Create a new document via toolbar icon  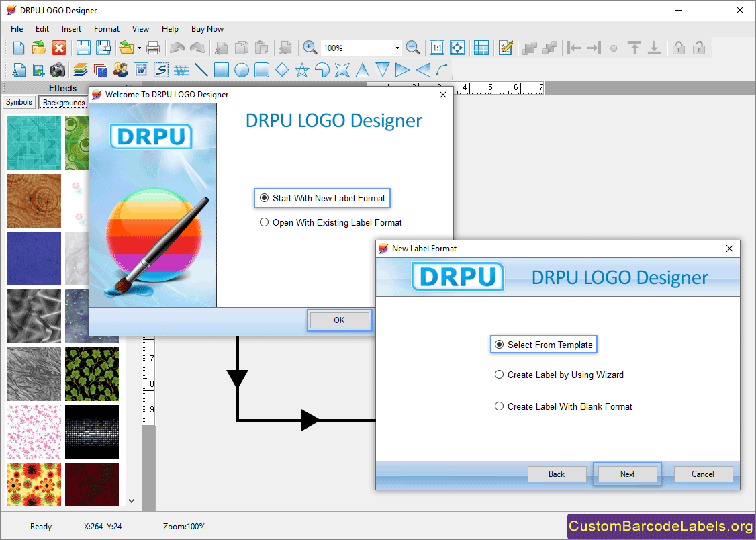18,48
